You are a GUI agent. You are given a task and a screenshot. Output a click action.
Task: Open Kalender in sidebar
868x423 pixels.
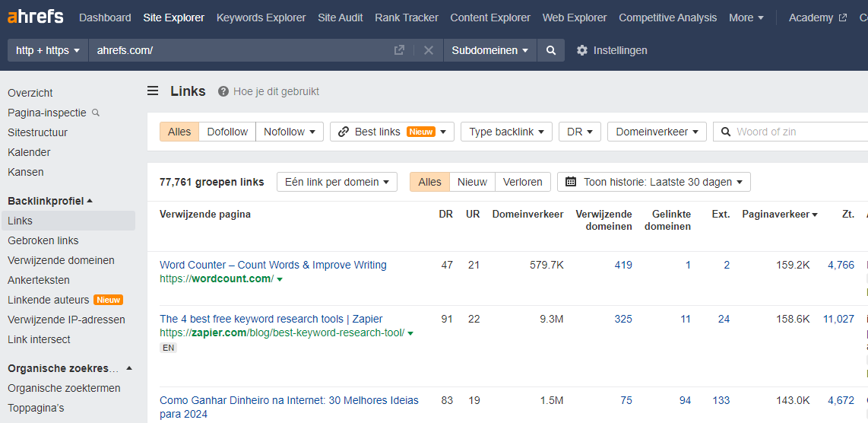pyautogui.click(x=29, y=152)
